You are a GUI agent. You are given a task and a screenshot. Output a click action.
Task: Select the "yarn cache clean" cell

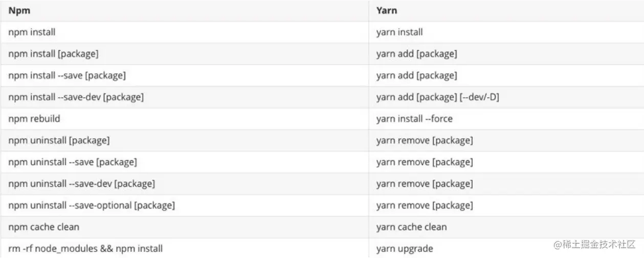click(x=411, y=227)
